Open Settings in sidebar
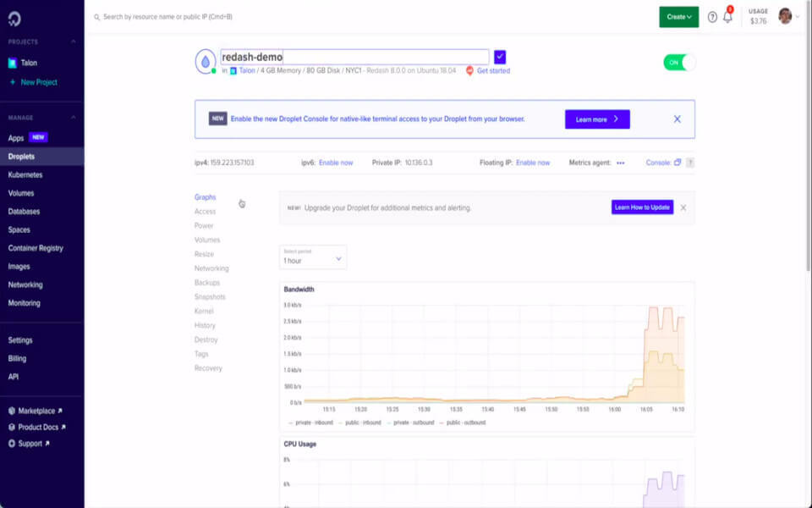The width and height of the screenshot is (812, 508). 20,340
